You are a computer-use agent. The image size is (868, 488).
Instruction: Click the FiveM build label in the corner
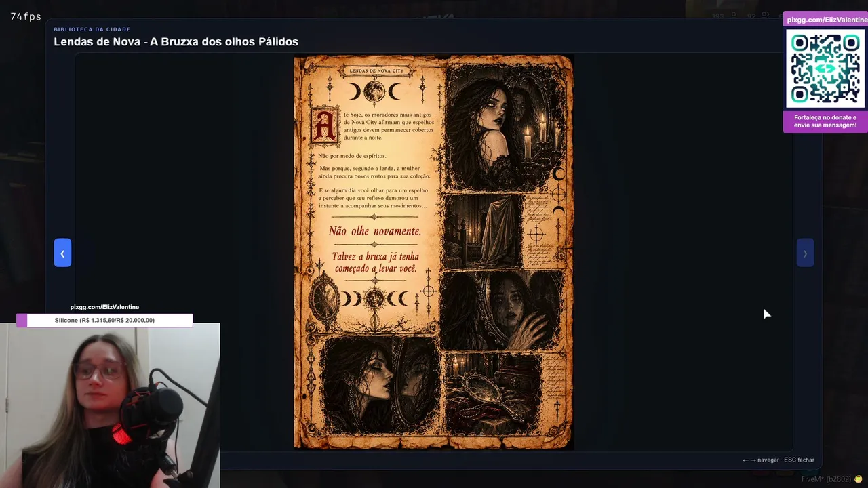[x=825, y=479]
